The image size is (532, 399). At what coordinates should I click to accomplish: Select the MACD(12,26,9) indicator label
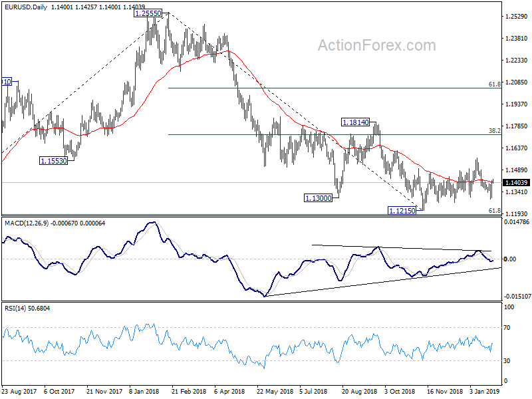coord(27,223)
